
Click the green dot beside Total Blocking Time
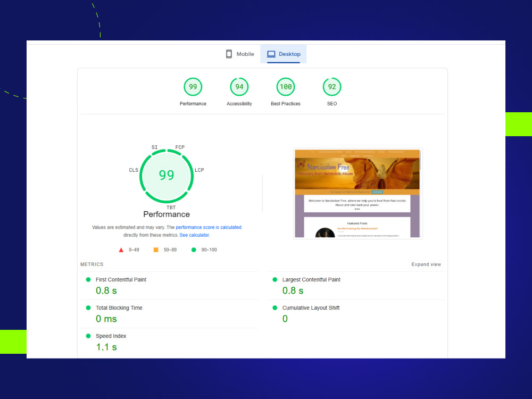[x=88, y=307]
